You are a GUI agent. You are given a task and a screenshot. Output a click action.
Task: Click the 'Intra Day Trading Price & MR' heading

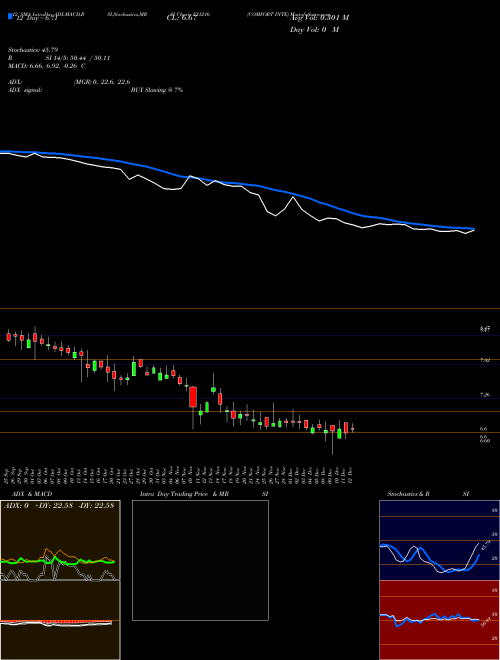(184, 494)
